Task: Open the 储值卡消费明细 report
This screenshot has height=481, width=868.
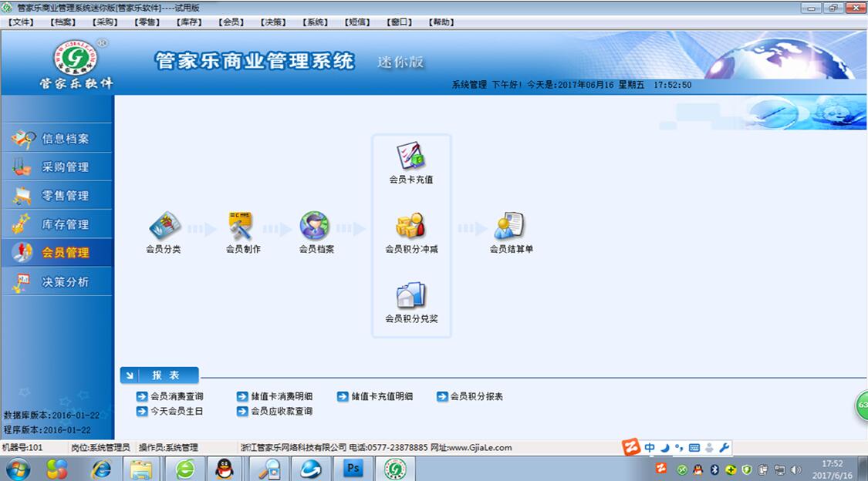Action: [275, 396]
